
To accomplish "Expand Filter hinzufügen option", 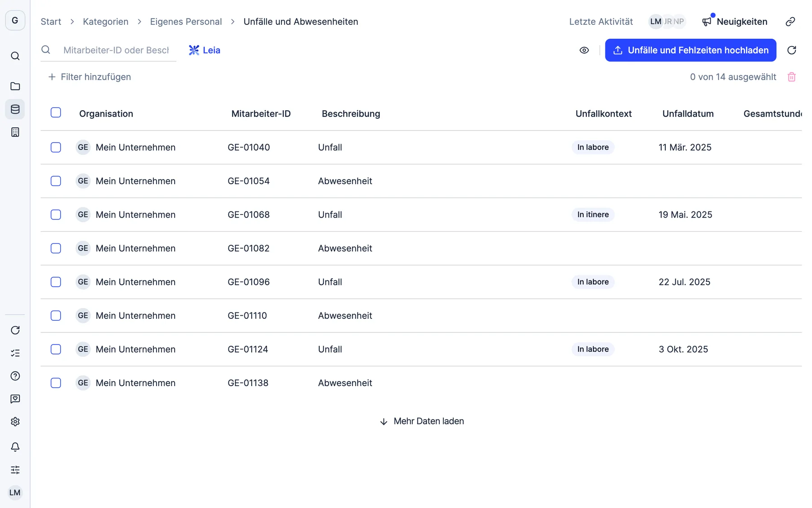I will pos(89,77).
